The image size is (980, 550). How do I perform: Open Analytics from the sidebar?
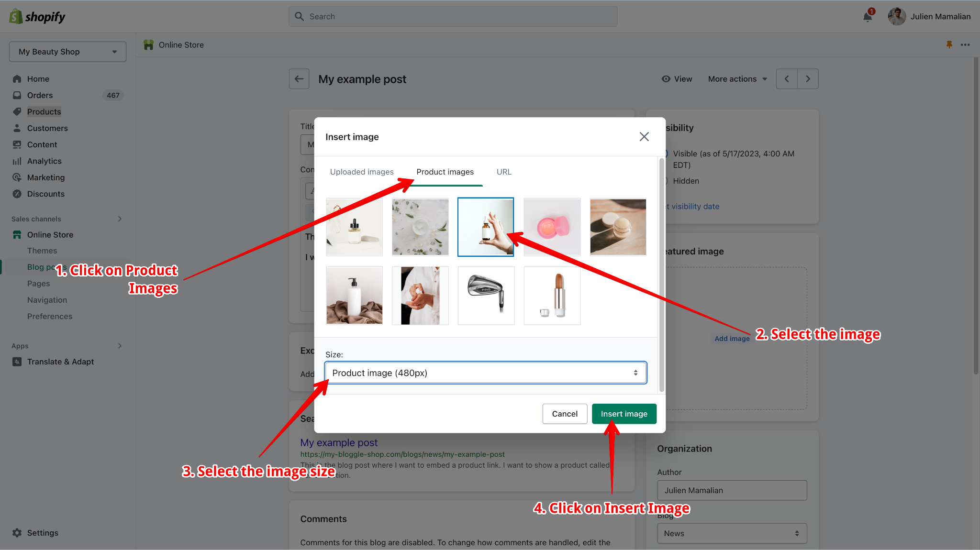pos(44,161)
